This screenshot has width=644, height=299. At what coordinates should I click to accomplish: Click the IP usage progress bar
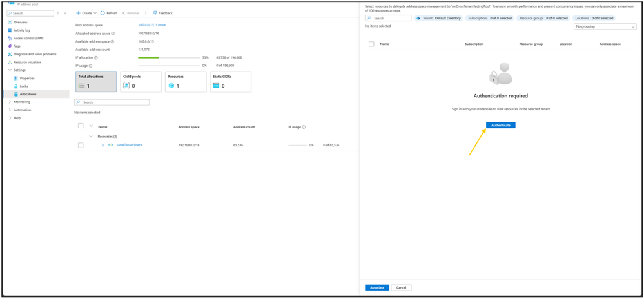[169, 66]
